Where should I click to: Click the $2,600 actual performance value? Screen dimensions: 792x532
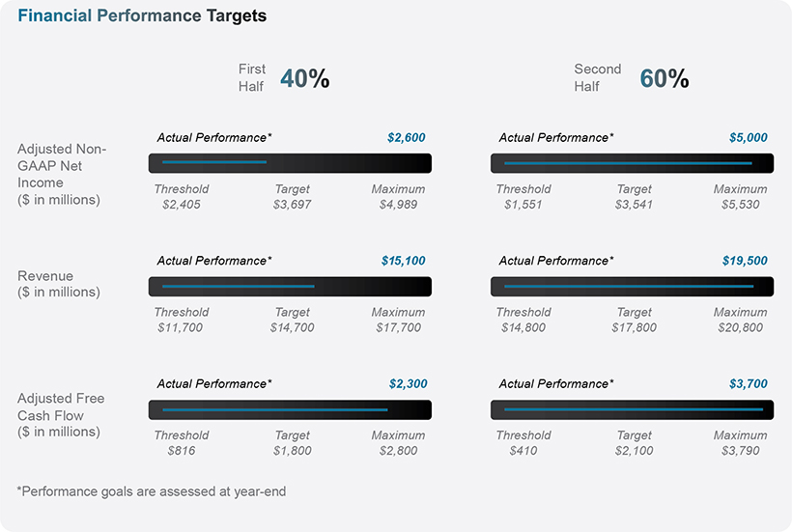coord(406,138)
